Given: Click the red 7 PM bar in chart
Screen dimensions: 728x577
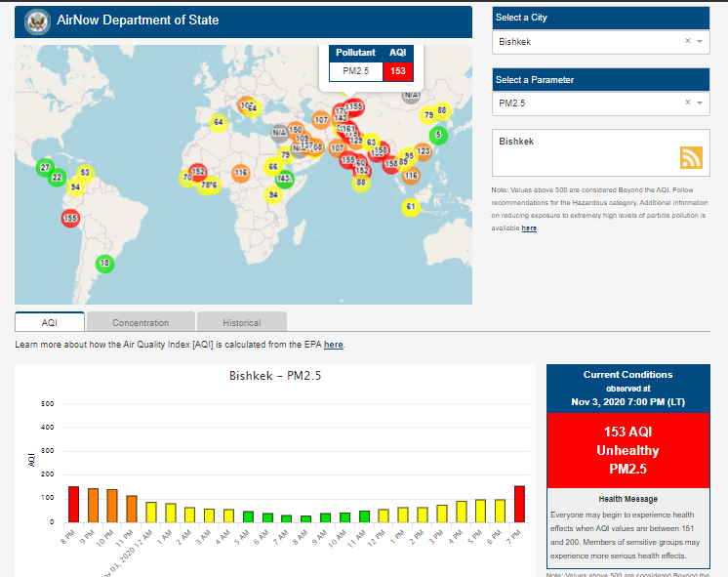Looking at the screenshot, I should tap(520, 503).
